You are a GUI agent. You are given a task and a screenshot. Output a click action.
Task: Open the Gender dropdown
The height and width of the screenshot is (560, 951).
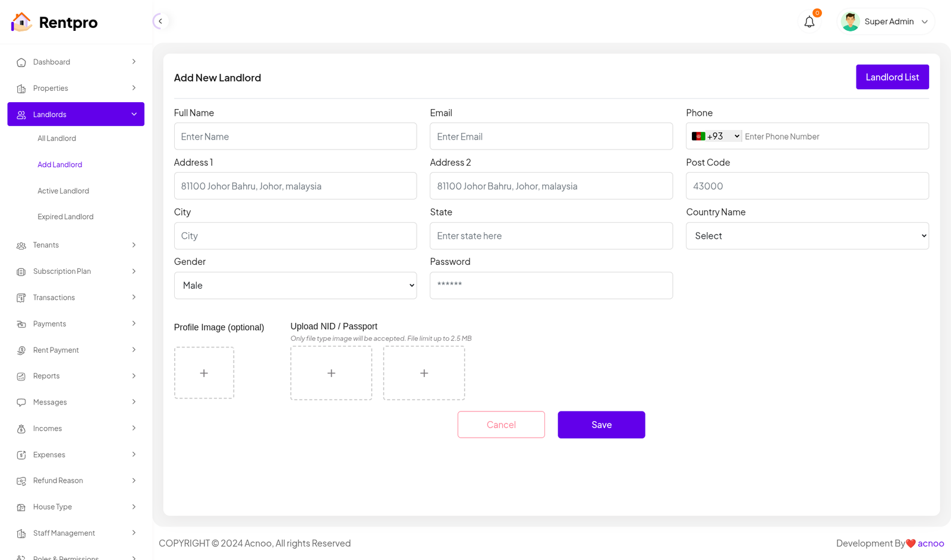tap(295, 286)
